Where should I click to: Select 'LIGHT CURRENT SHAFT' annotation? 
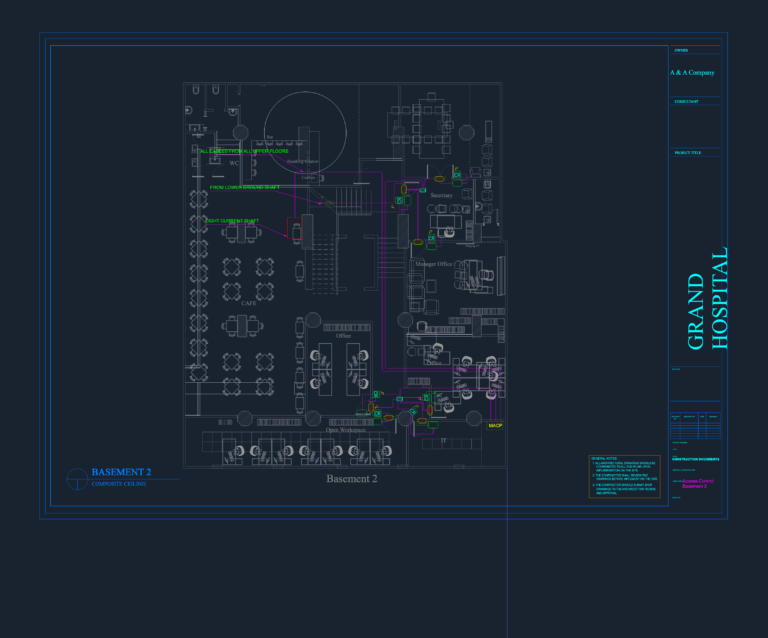coord(232,221)
